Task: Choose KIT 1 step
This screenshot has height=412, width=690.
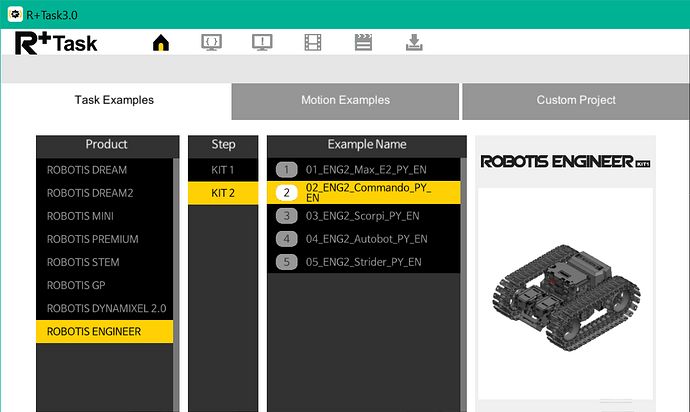Action: (223, 170)
